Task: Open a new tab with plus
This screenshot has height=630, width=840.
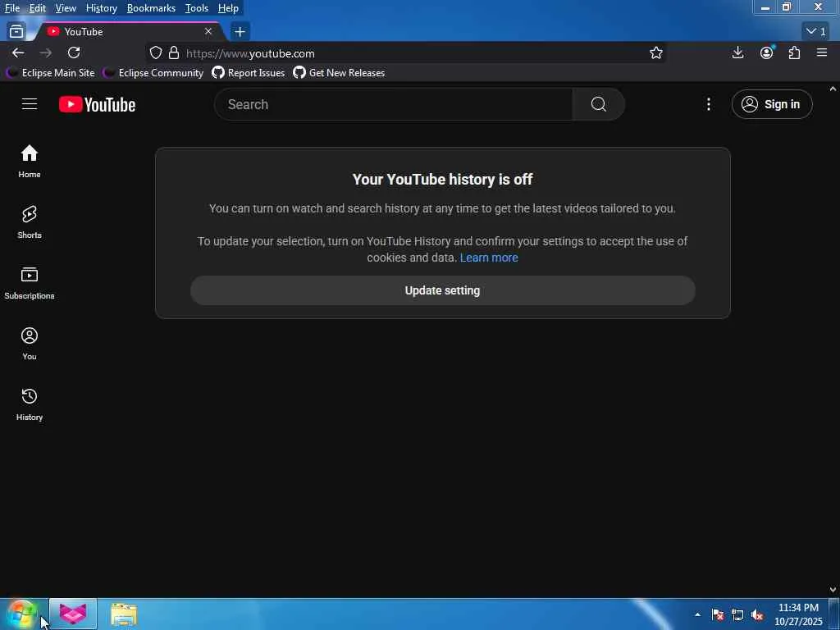Action: click(x=240, y=32)
